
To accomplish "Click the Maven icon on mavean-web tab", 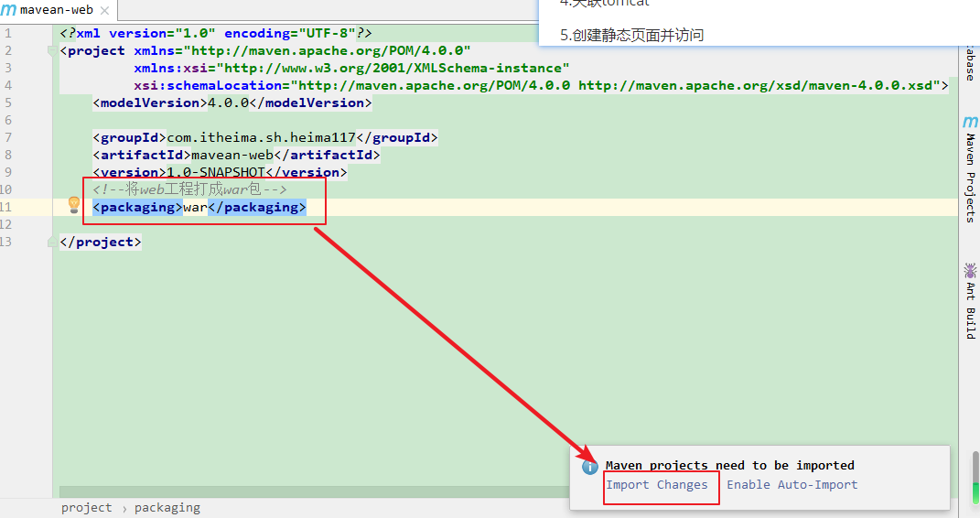I will point(9,10).
